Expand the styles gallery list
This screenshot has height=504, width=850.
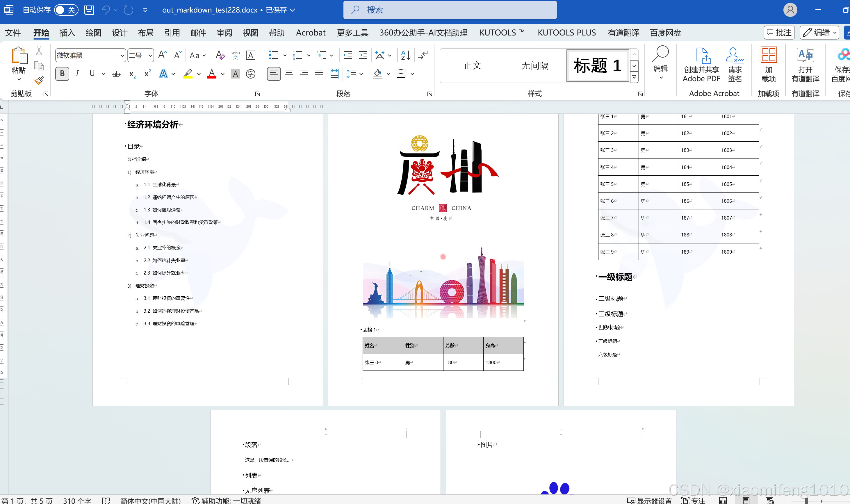coord(634,78)
